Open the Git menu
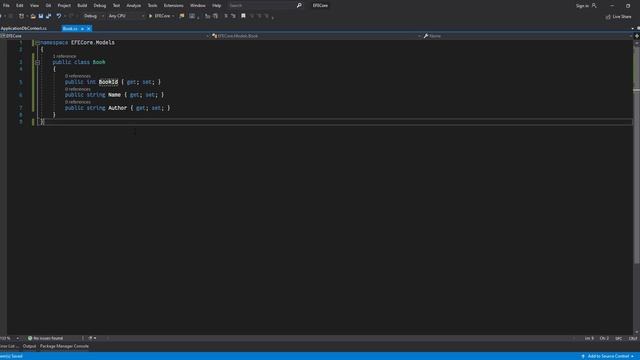 point(48,6)
